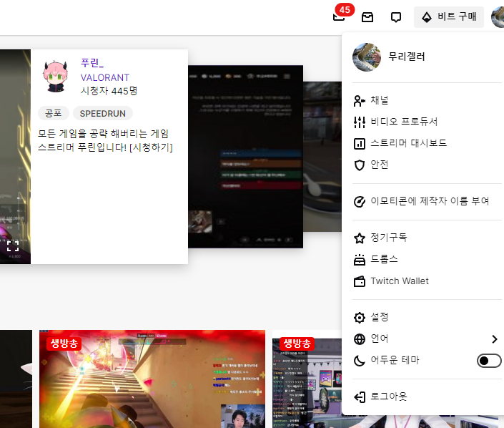Click the drops gift box icon
Image resolution: width=504 pixels, height=428 pixels.
(360, 260)
